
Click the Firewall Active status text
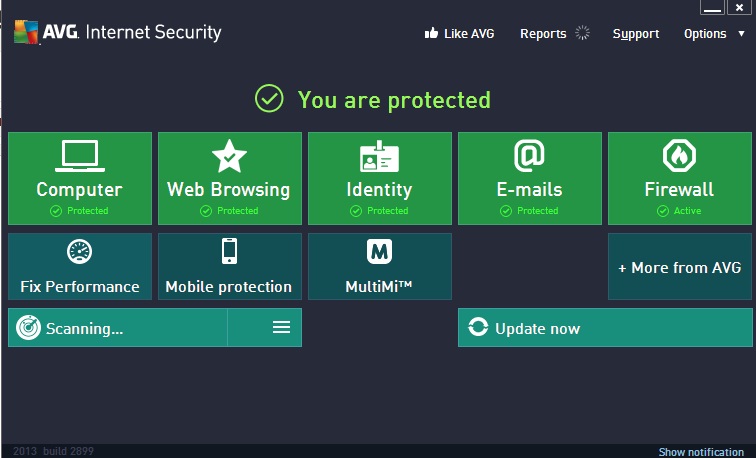[x=688, y=211]
